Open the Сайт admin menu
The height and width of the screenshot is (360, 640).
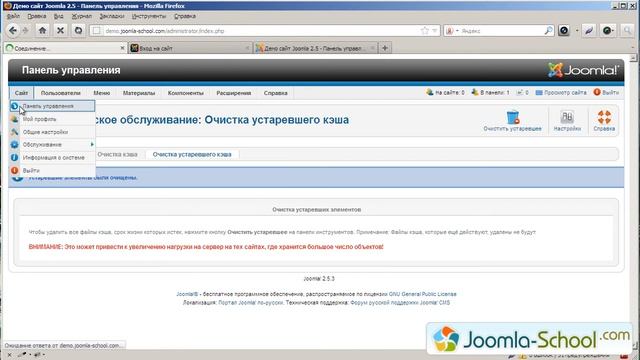(x=21, y=93)
